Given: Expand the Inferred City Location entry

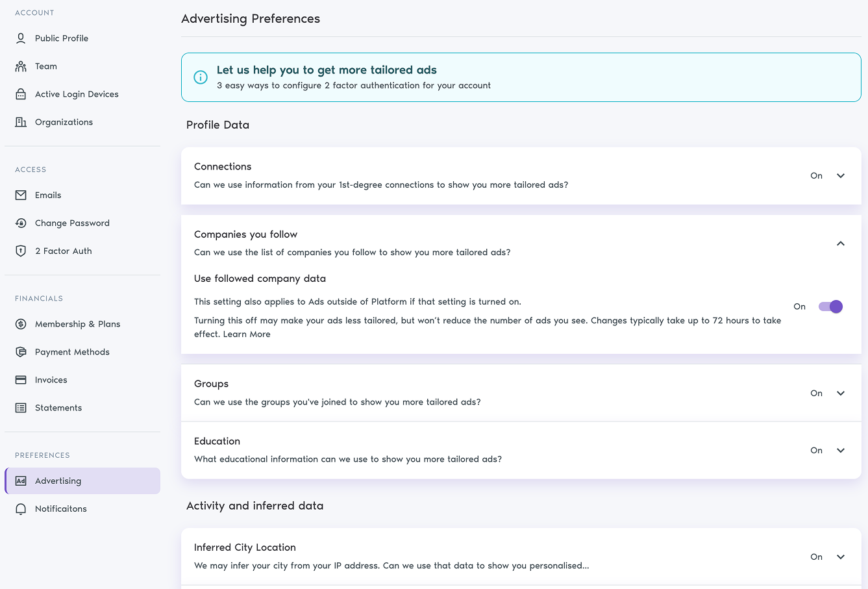Looking at the screenshot, I should pyautogui.click(x=840, y=557).
